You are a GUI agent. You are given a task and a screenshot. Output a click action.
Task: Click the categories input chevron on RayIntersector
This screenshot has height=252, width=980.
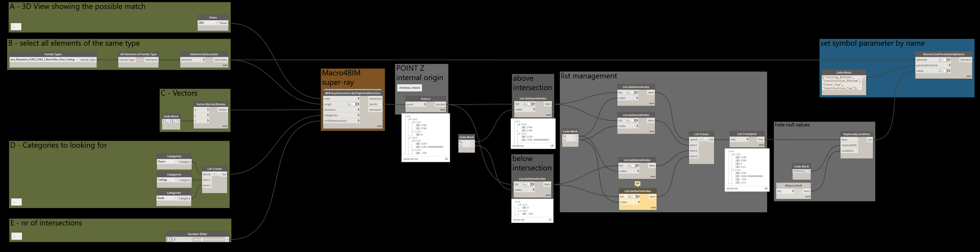pyautogui.click(x=359, y=115)
